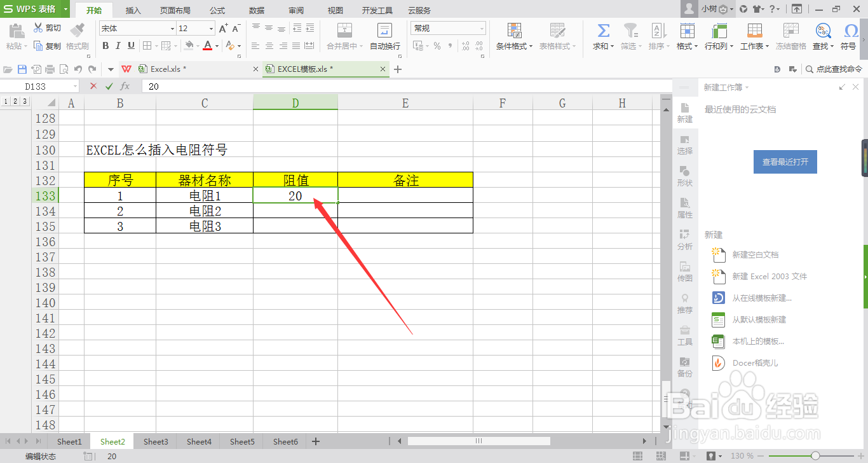The image size is (868, 463).
Task: Open the font color red A swatch
Action: tap(207, 46)
